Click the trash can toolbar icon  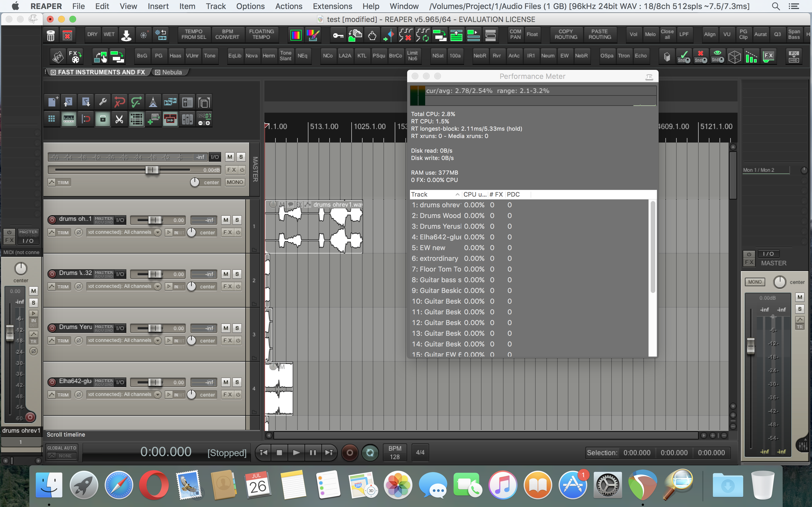point(51,35)
